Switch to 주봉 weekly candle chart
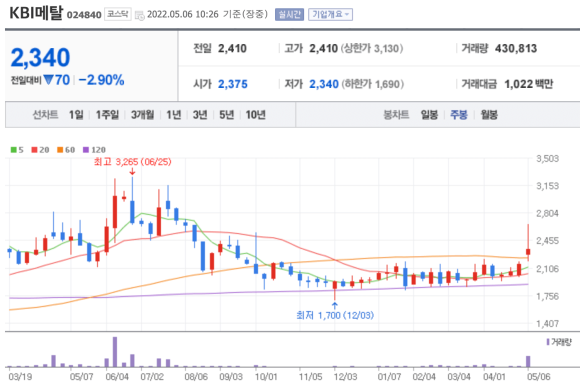580x385 pixels. pyautogui.click(x=459, y=115)
